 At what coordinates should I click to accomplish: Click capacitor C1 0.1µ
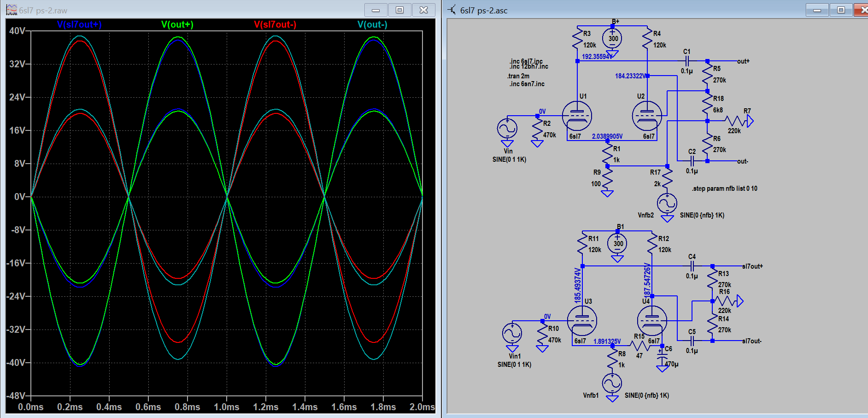[687, 61]
